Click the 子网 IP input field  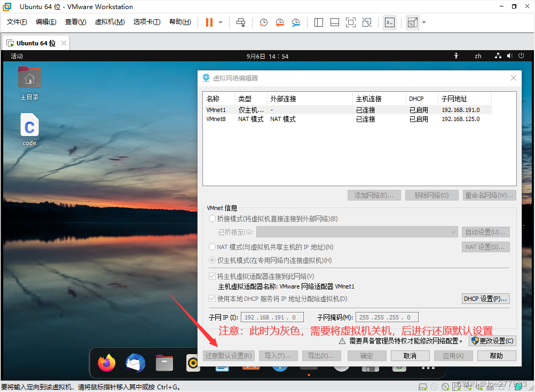tap(272, 317)
